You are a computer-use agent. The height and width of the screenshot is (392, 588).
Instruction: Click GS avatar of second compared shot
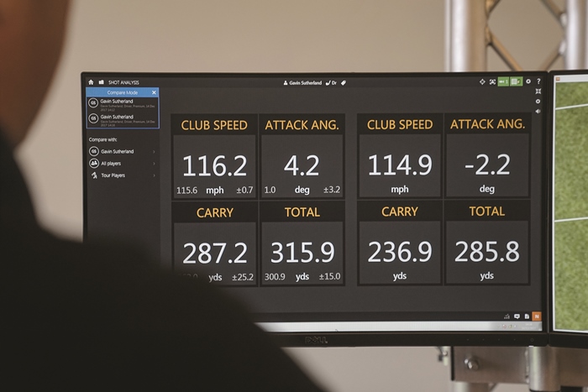tap(93, 118)
